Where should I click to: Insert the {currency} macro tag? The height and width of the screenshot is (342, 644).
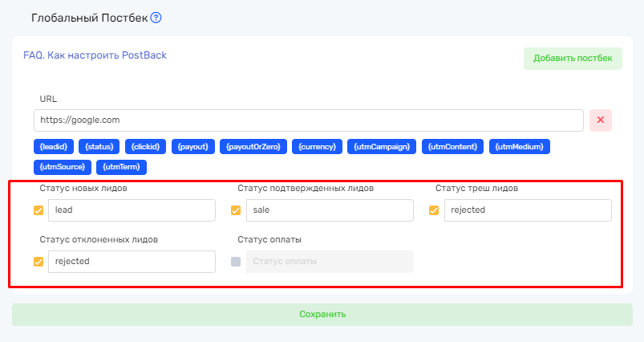(x=317, y=147)
